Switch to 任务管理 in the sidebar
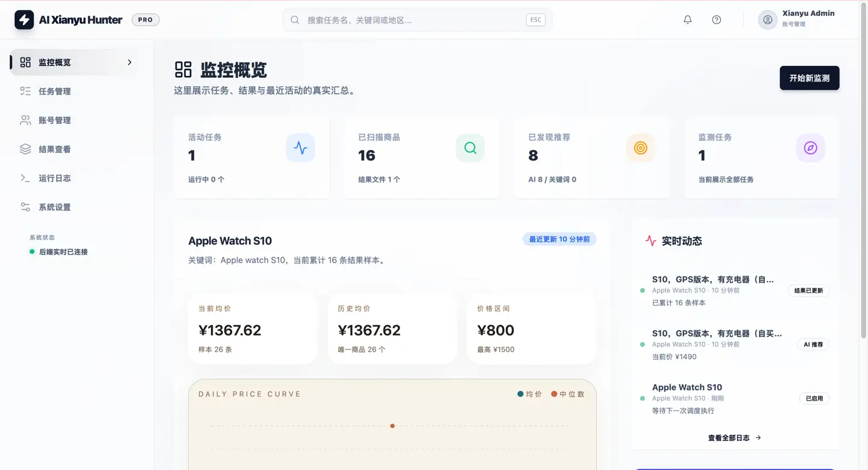 click(x=54, y=91)
